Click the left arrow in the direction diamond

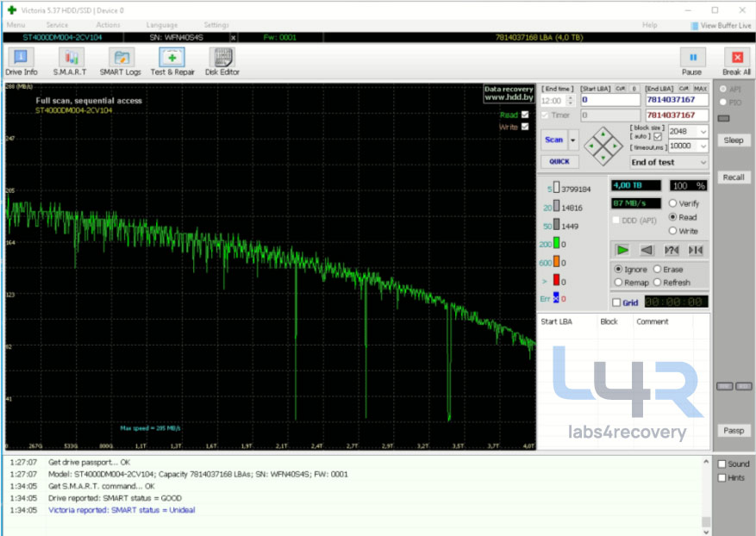[x=591, y=146]
